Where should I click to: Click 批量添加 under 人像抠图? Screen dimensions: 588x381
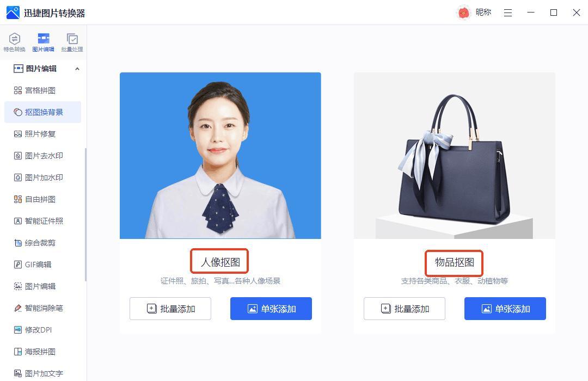(170, 309)
